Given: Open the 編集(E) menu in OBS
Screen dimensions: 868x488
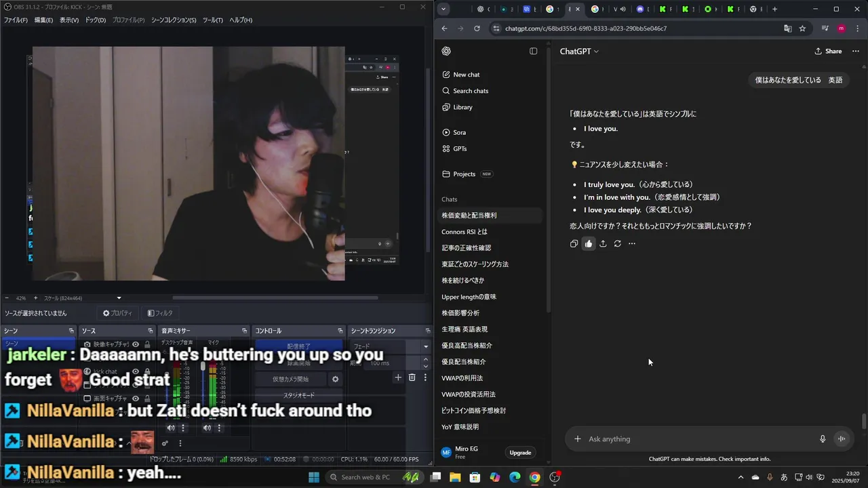Looking at the screenshot, I should coord(43,20).
